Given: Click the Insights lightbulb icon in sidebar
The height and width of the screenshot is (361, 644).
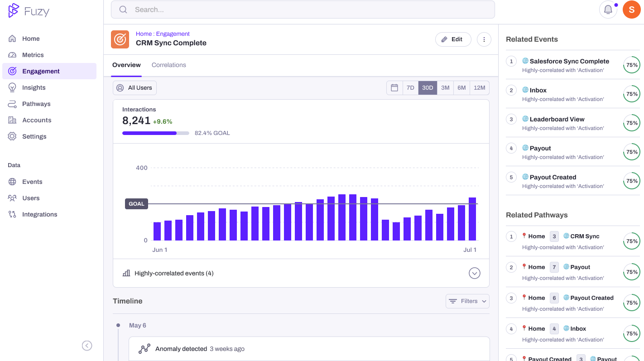Looking at the screenshot, I should [12, 87].
